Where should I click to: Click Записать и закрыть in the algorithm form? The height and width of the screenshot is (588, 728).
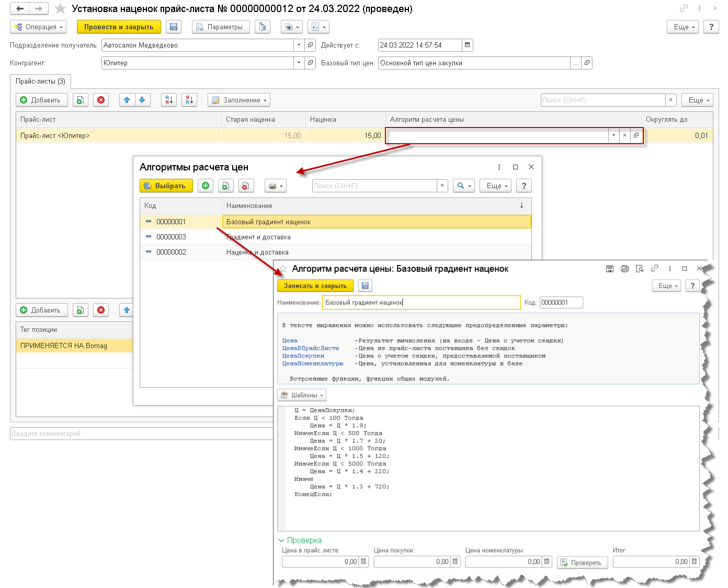coord(315,286)
